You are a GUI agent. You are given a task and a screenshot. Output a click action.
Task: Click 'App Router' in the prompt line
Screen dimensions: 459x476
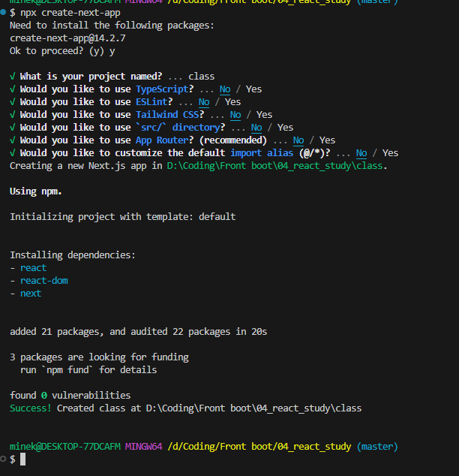click(x=162, y=140)
